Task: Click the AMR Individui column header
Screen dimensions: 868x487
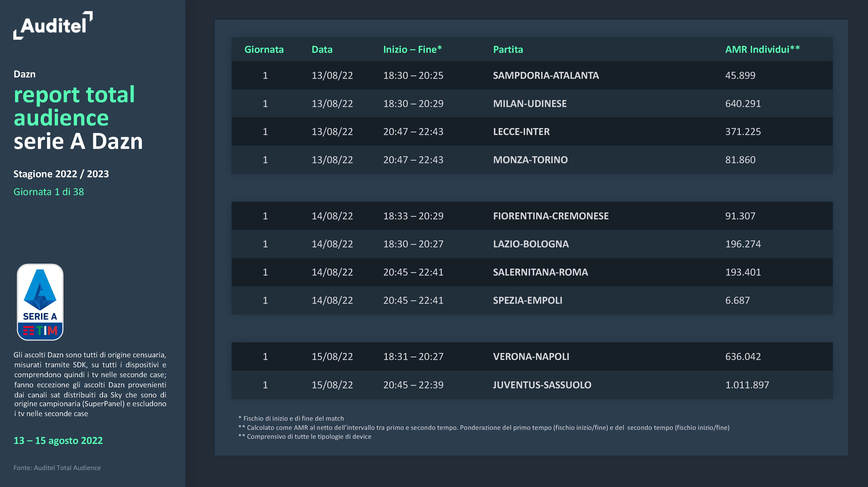Action: 762,50
